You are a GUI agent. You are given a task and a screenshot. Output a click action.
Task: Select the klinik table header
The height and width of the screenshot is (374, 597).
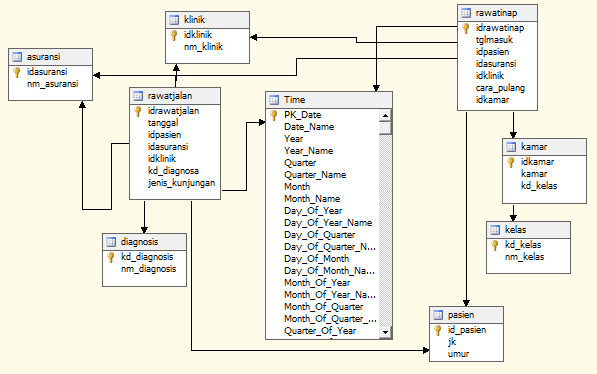tap(208, 20)
